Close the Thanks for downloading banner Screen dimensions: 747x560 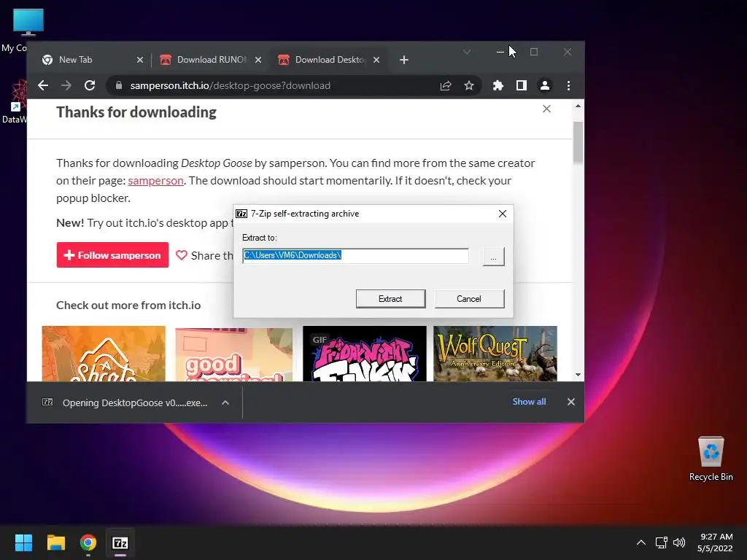[x=546, y=109]
